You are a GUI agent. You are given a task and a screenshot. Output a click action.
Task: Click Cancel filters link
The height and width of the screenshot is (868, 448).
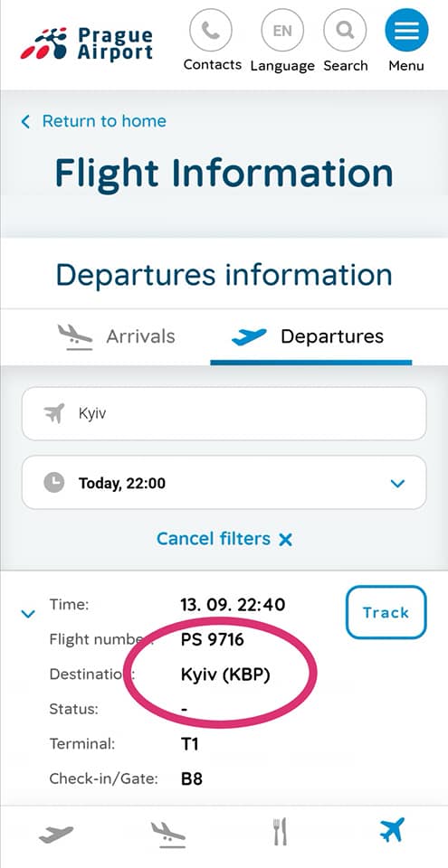point(214,539)
